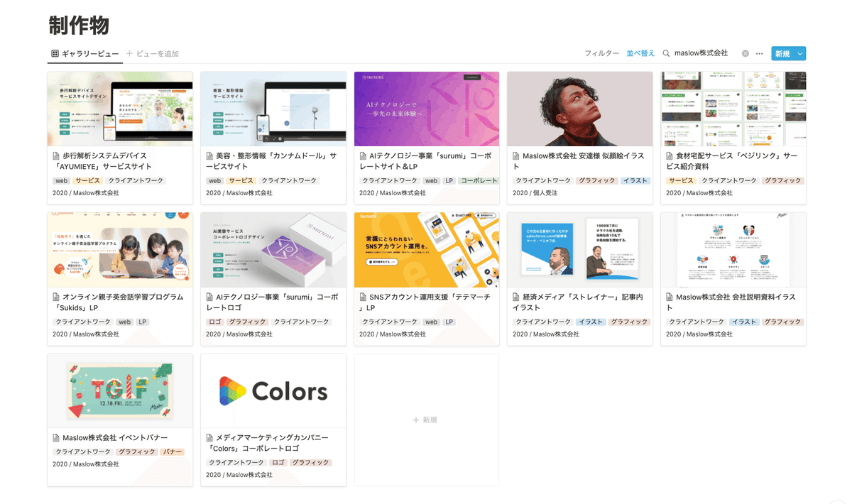
Task: Click the page icon of ベジリンク card
Action: tap(670, 155)
